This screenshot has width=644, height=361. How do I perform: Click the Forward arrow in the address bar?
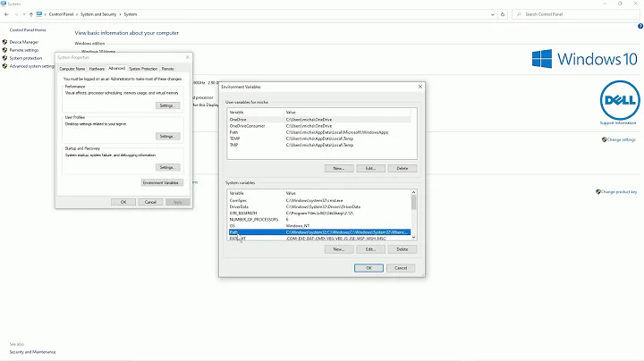16,14
